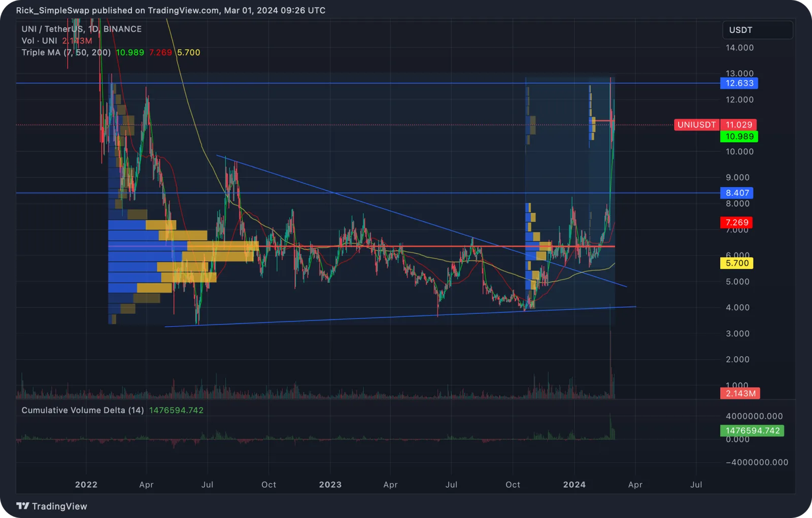The image size is (812, 518).
Task: Click the red 7.269 MA price label
Action: point(736,222)
